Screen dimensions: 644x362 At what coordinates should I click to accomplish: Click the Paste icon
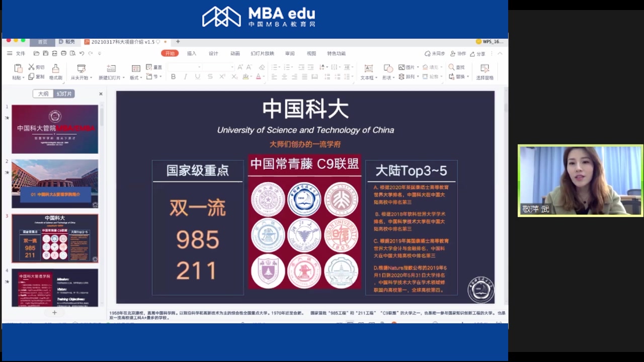[18, 68]
